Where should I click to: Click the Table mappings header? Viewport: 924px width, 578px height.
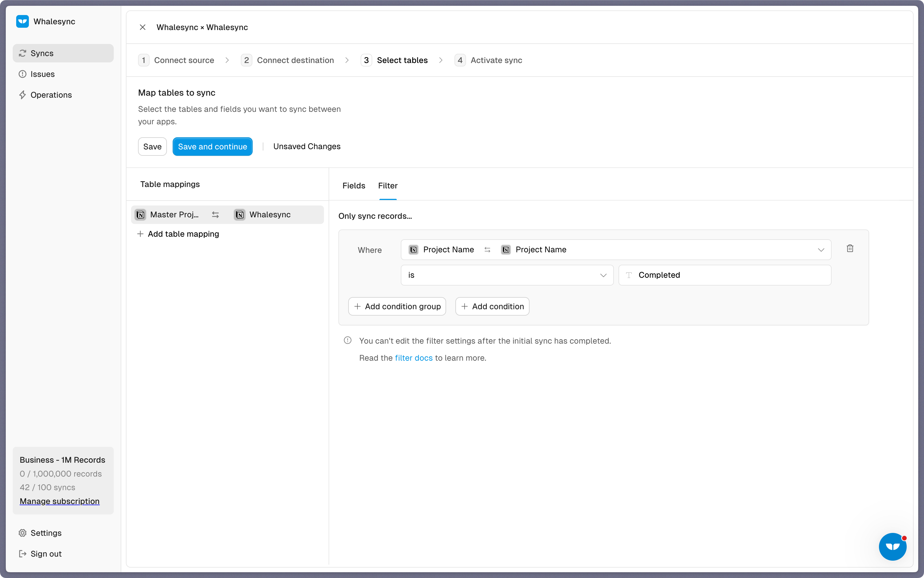(x=170, y=184)
